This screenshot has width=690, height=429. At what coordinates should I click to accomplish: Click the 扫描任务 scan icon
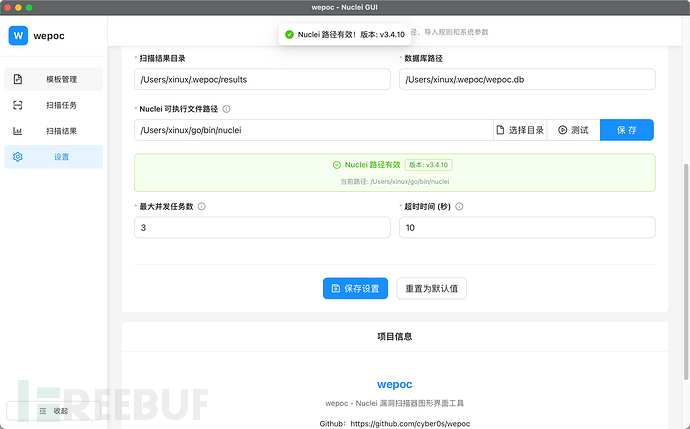tap(18, 105)
